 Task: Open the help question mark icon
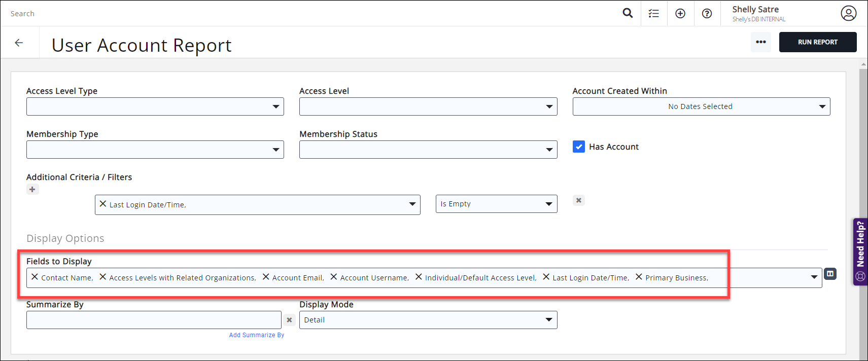pyautogui.click(x=707, y=14)
